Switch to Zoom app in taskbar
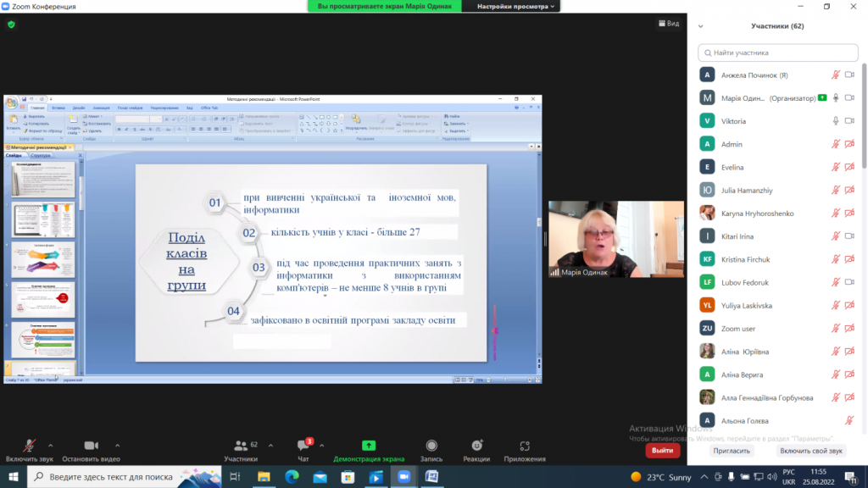Viewport: 868px width, 488px height. [404, 477]
